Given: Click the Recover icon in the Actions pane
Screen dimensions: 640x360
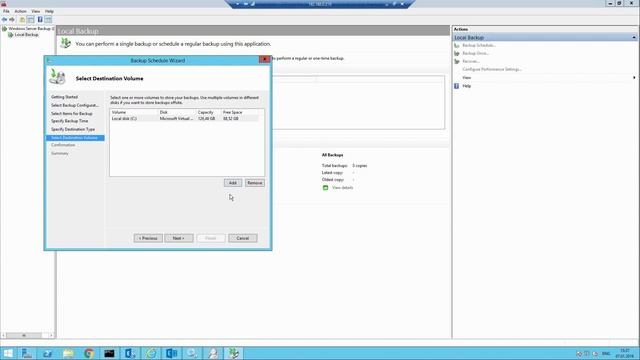Looking at the screenshot, I should 457,61.
